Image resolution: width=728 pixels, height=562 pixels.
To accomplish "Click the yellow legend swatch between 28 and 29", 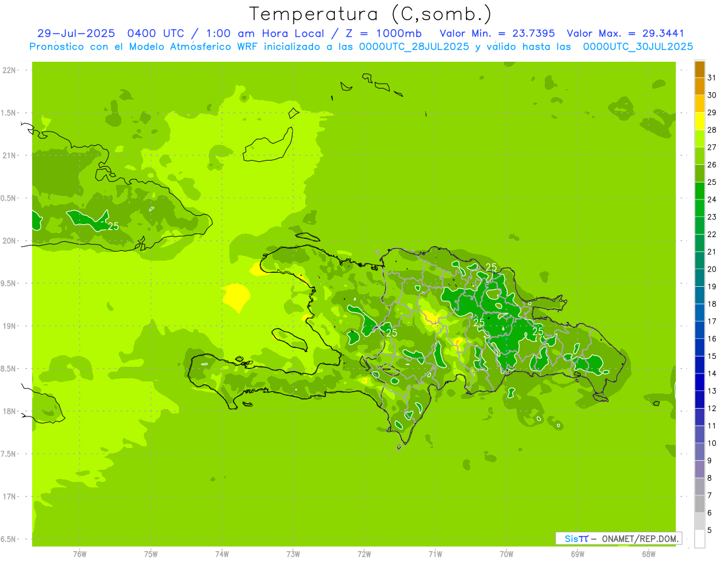I will tap(699, 122).
